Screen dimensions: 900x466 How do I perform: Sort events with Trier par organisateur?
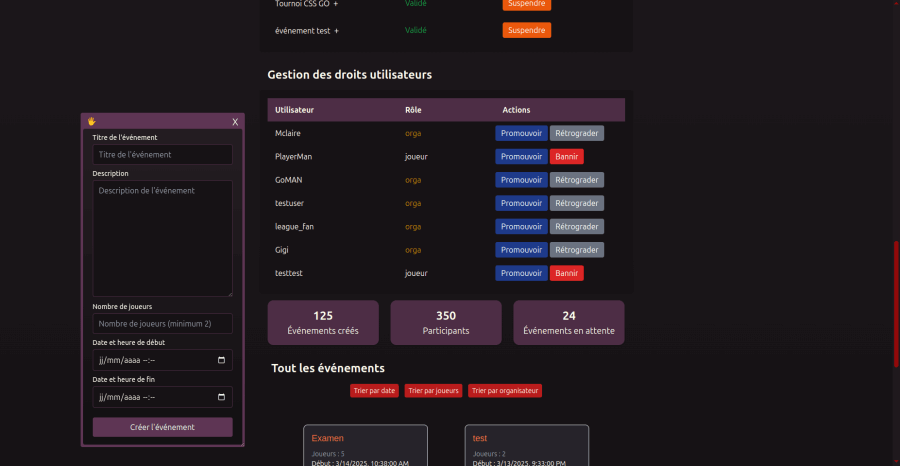click(505, 391)
